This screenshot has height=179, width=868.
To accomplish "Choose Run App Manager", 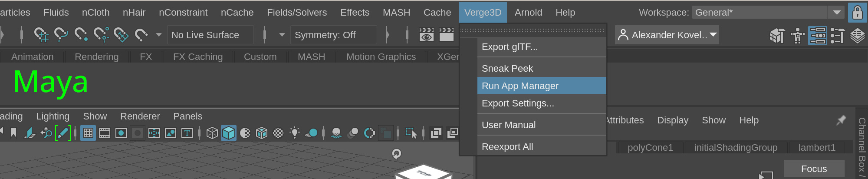I will click(542, 86).
